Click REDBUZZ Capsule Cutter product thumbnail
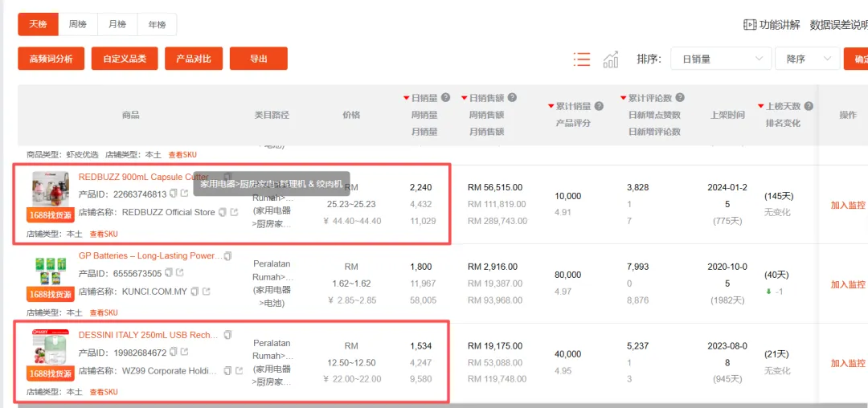This screenshot has width=868, height=408. tap(51, 189)
